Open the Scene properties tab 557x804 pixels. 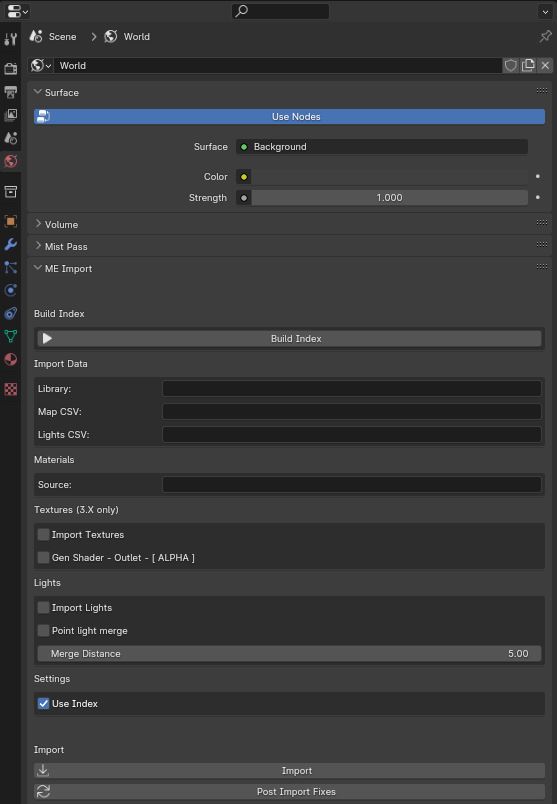tap(10, 138)
